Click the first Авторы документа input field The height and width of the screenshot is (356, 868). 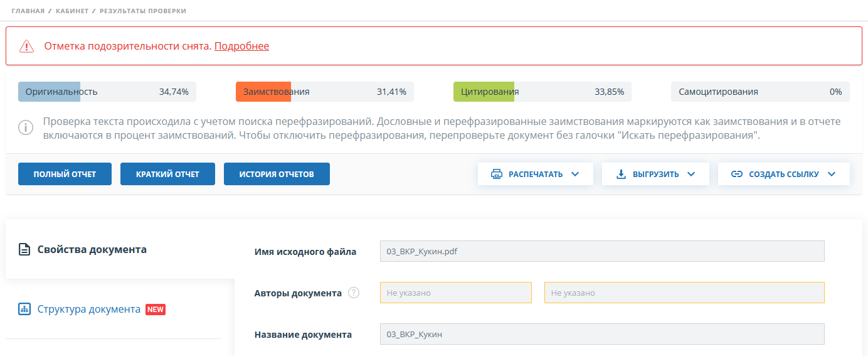455,293
